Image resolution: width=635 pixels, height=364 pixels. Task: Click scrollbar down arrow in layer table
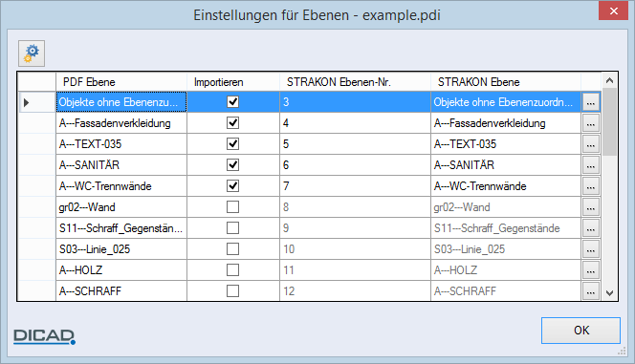[609, 292]
